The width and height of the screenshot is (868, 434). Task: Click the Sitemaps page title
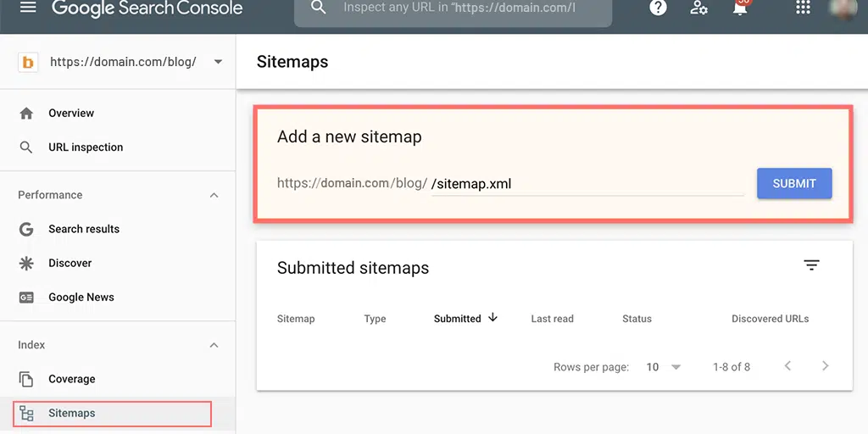tap(292, 62)
